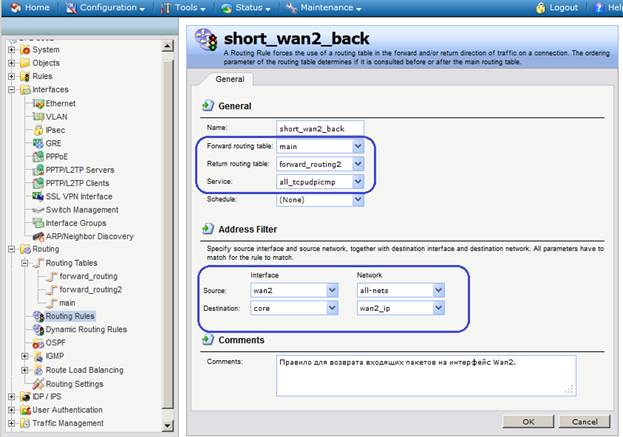Open the Schedule dropdown

(x=358, y=199)
